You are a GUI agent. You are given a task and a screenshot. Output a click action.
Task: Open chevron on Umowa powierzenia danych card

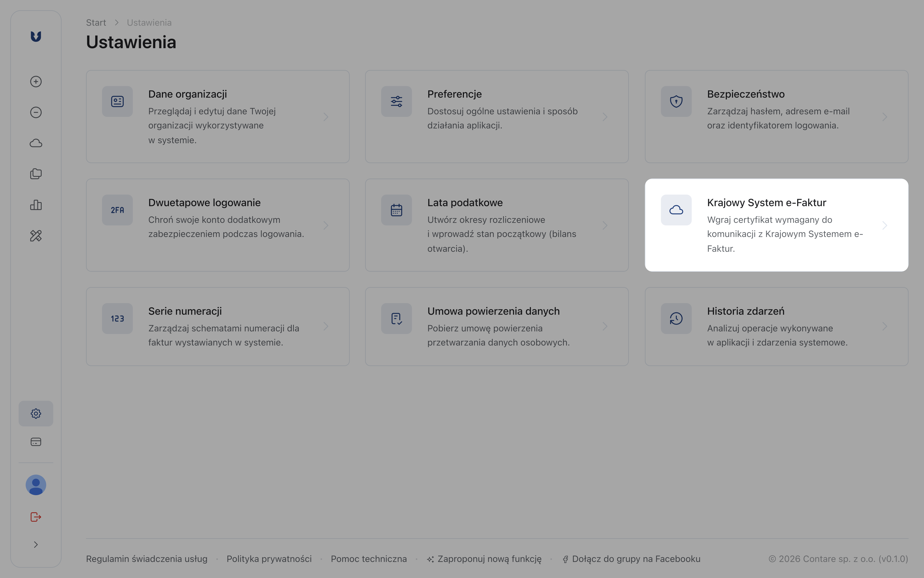(605, 326)
